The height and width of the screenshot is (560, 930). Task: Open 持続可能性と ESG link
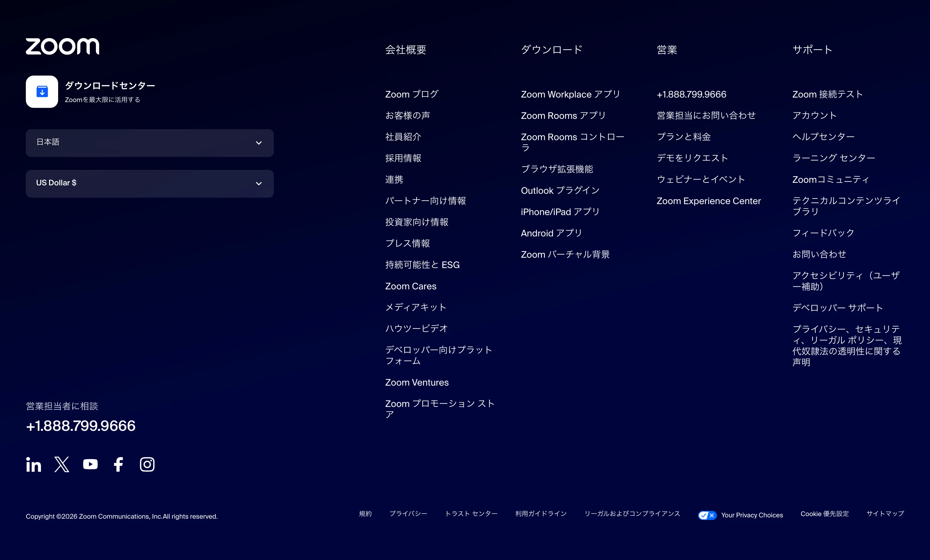[422, 265]
